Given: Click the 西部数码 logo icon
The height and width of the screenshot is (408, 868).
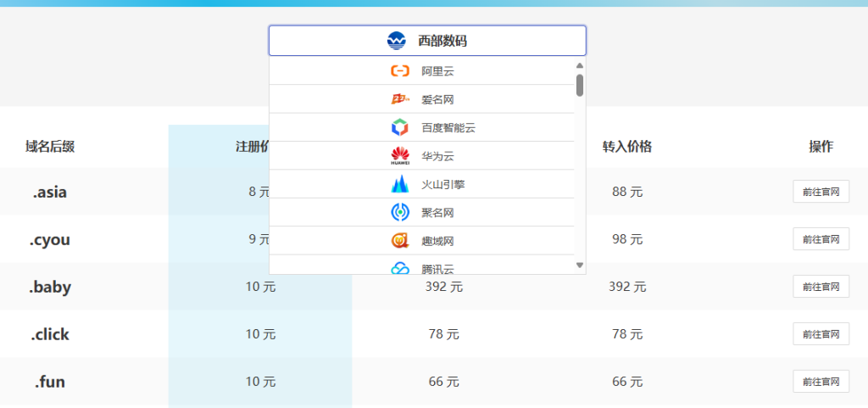Looking at the screenshot, I should click(x=397, y=41).
